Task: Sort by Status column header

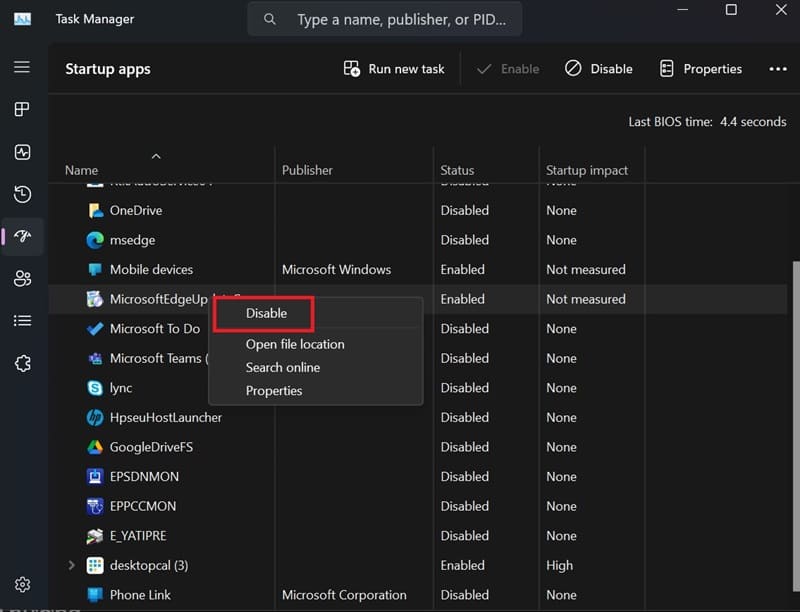Action: point(457,170)
